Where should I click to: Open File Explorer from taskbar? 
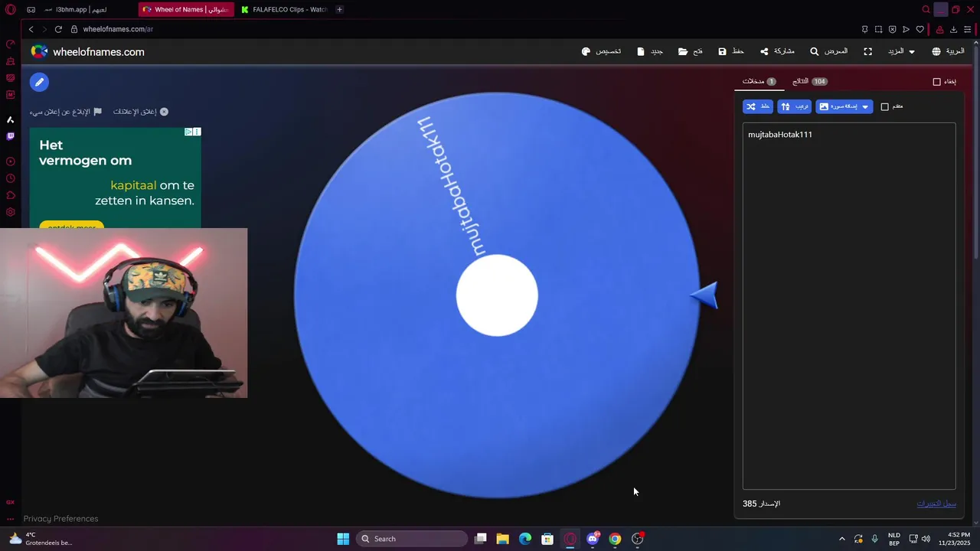(502, 539)
